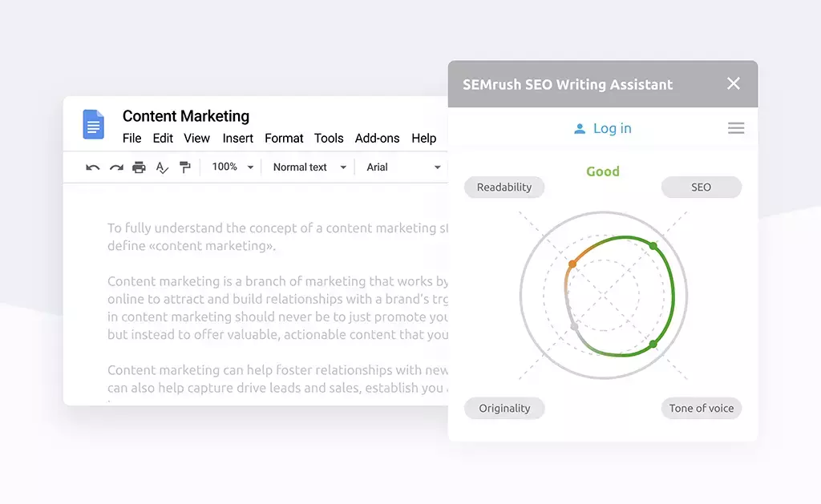821x504 pixels.
Task: Redo the last action
Action: 116,167
